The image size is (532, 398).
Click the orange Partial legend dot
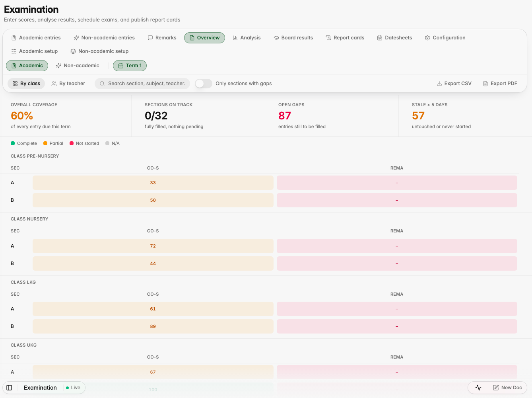pos(45,143)
